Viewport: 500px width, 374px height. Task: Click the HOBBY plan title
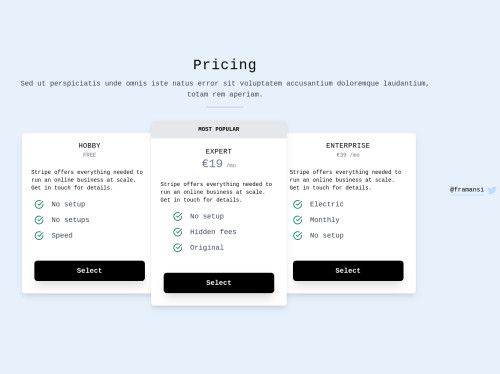[89, 146]
